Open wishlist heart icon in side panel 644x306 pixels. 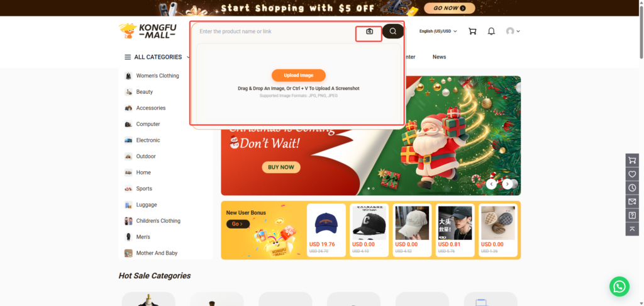pyautogui.click(x=632, y=174)
